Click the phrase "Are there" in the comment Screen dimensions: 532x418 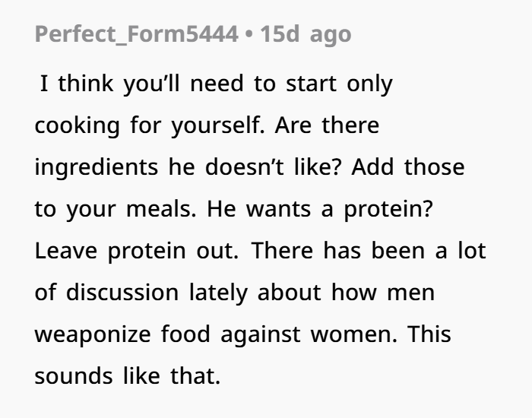(x=327, y=125)
